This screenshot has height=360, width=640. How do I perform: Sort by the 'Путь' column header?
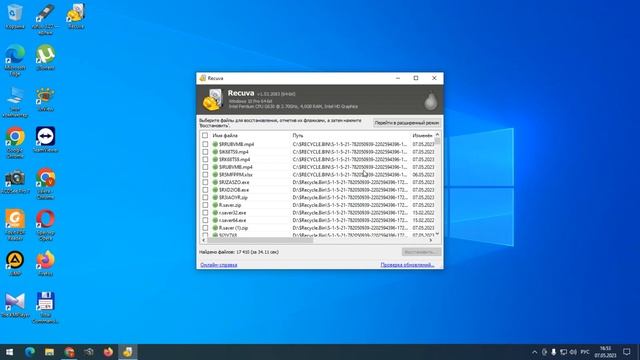click(298, 135)
